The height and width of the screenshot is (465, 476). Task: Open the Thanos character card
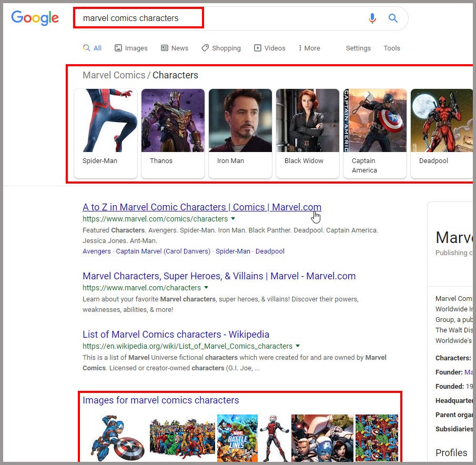pos(173,133)
